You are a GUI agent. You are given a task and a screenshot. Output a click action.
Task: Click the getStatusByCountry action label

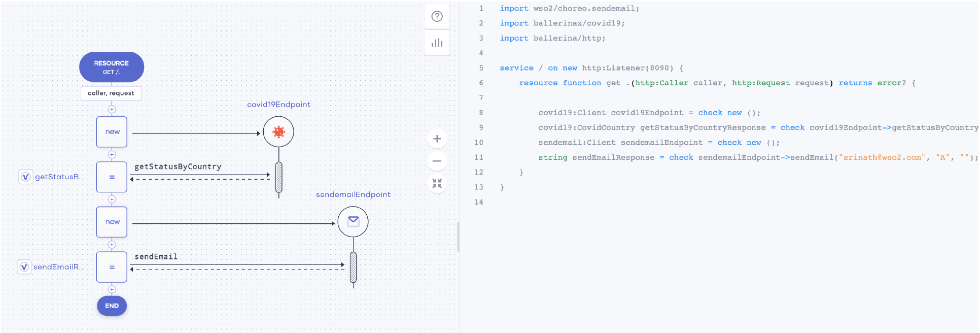[178, 166]
